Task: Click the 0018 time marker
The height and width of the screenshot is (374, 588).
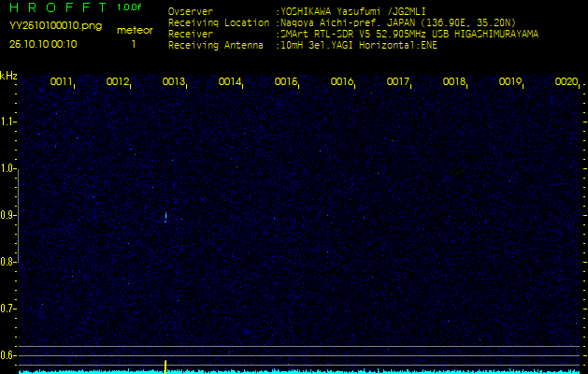Action: 454,82
